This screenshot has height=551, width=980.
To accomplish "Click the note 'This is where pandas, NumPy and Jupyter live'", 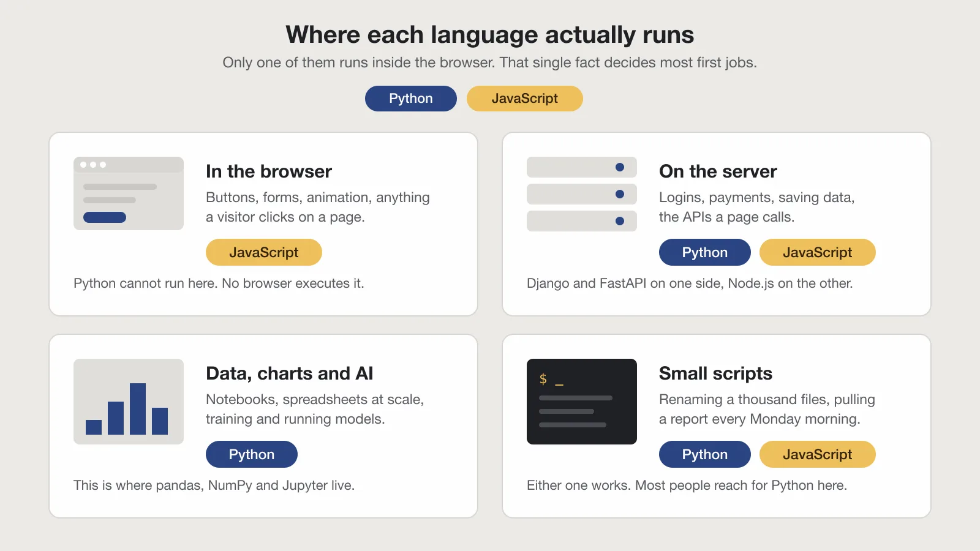I will [x=214, y=485].
